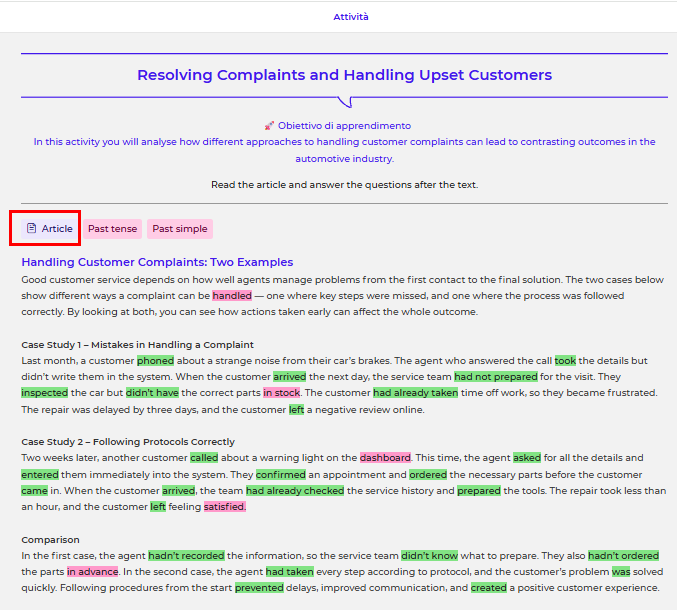
Task: Click the 'Handling Customer Complaints: Two Examples' heading
Action: (x=157, y=262)
